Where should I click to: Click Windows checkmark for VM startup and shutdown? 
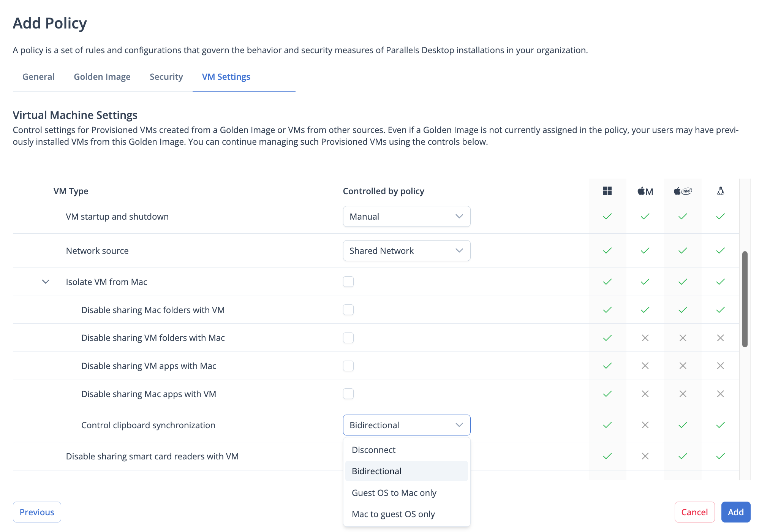607,216
